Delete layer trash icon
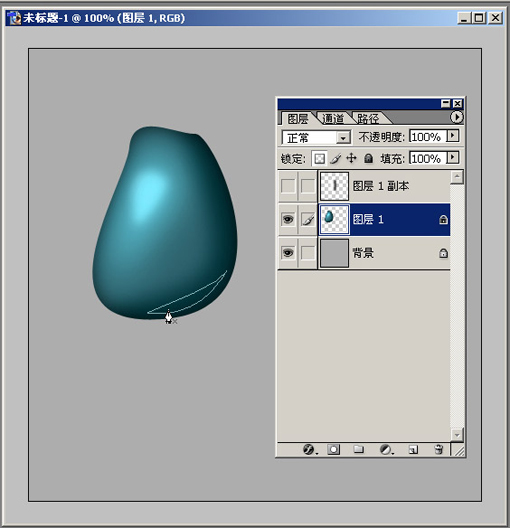Viewport: 510px width, 528px height. [438, 449]
